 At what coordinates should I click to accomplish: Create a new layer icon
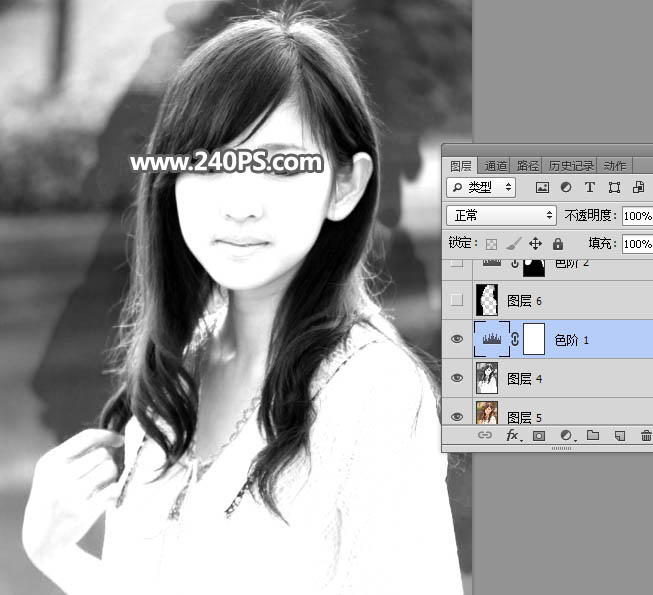pyautogui.click(x=620, y=436)
